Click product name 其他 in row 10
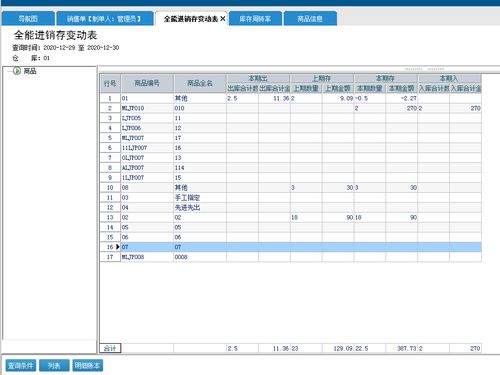Image resolution: width=500 pixels, height=375 pixels. (x=181, y=188)
